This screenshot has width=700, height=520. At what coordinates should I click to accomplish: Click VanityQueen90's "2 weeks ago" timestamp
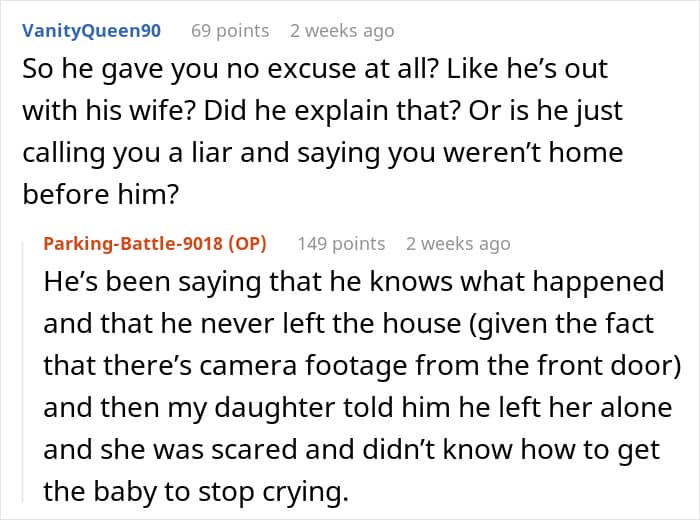click(x=342, y=31)
